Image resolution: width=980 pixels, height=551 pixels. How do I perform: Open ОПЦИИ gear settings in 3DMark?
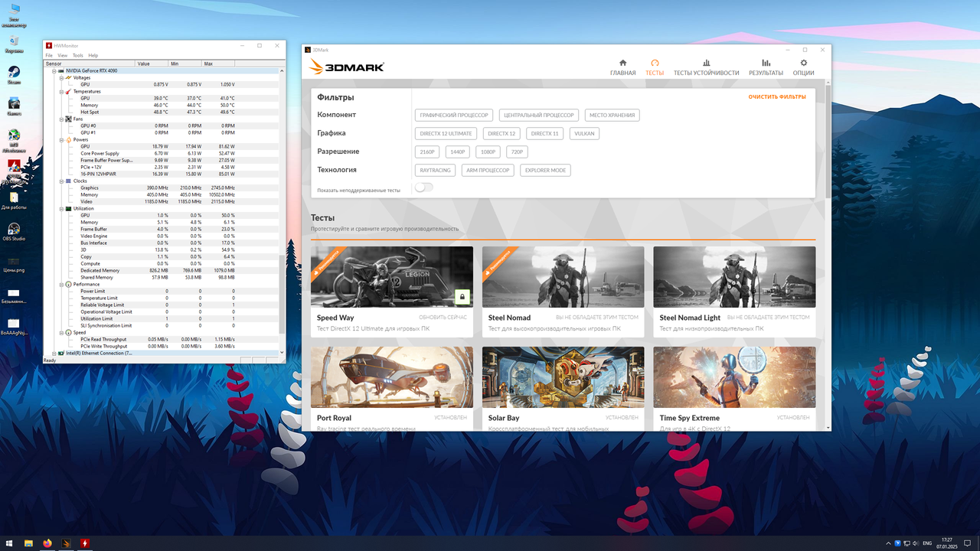pyautogui.click(x=803, y=67)
